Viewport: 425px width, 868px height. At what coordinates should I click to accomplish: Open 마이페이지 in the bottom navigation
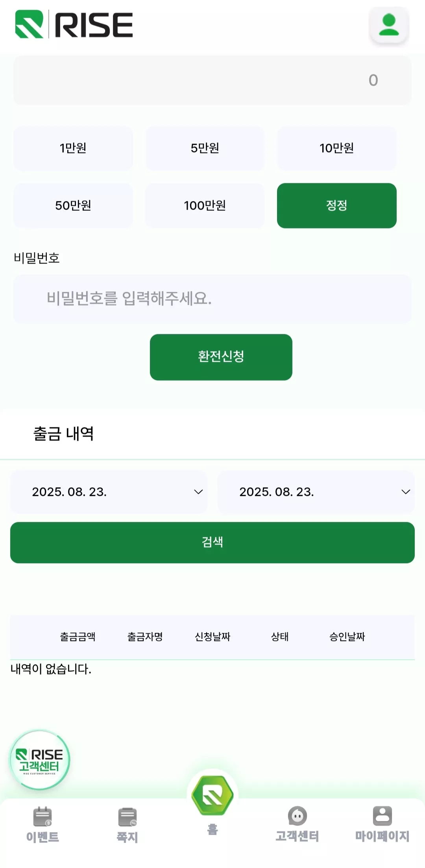[382, 824]
